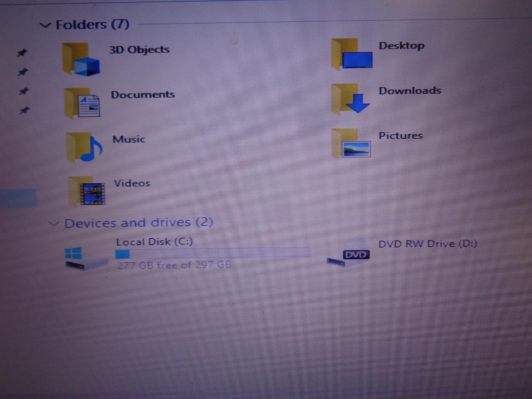Click the 'Documents' label

click(x=143, y=94)
